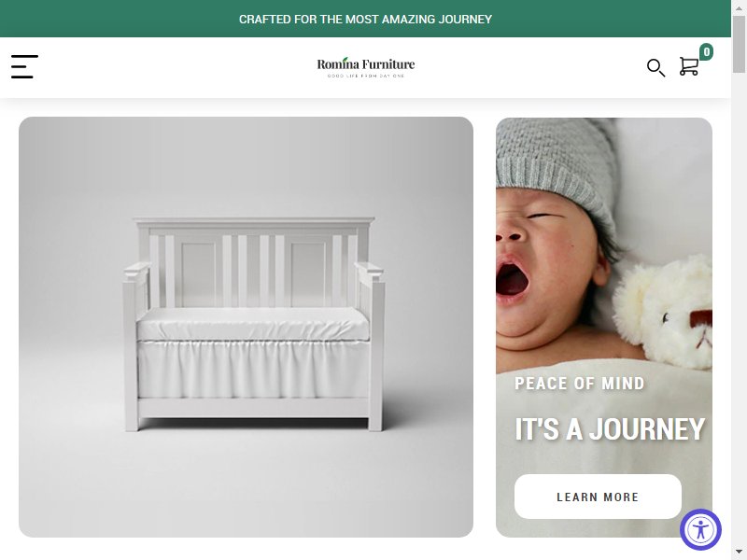Click the LEARN MORE button

[598, 497]
